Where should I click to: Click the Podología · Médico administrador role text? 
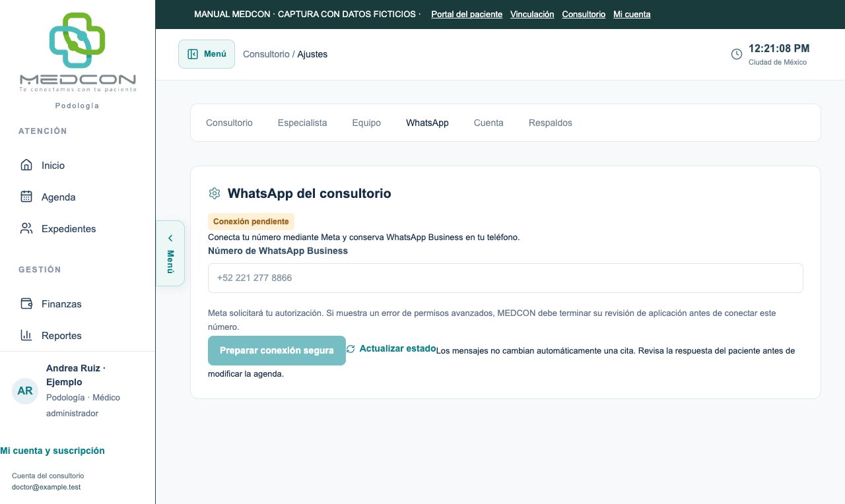coord(83,405)
